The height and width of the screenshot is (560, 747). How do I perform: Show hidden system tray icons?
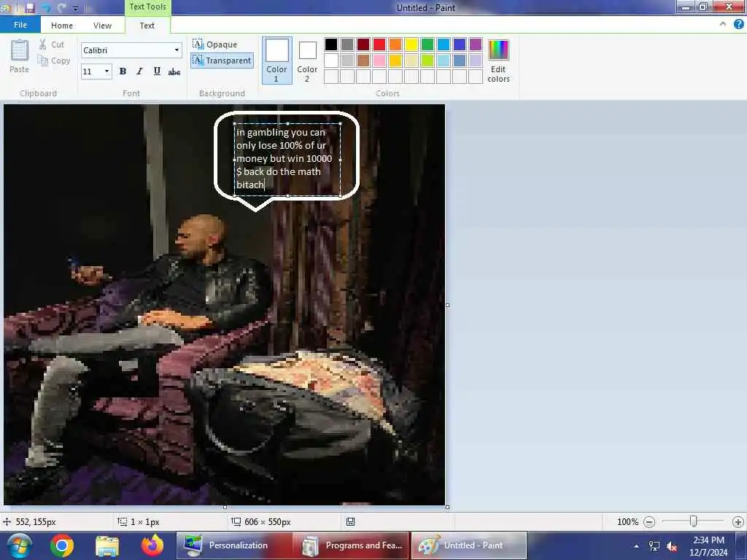(636, 546)
